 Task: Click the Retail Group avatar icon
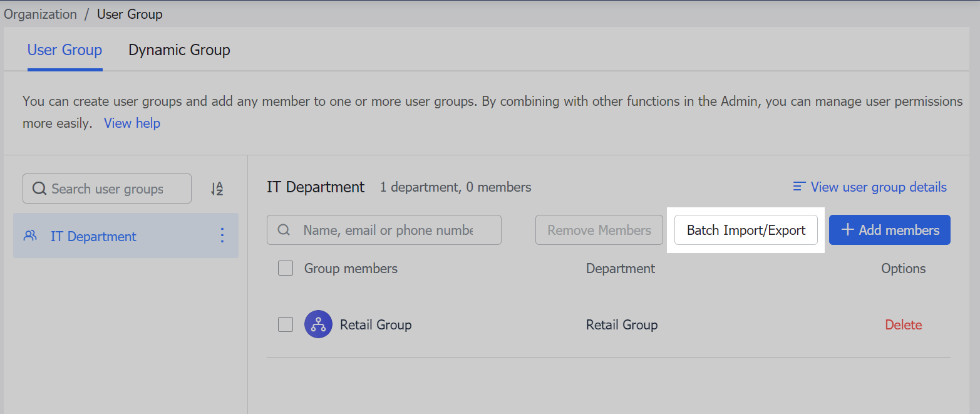click(318, 324)
